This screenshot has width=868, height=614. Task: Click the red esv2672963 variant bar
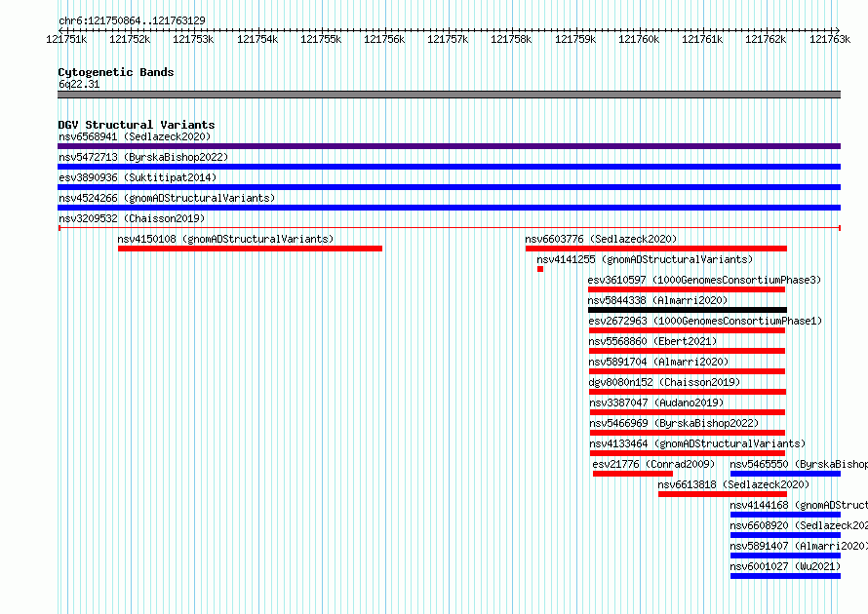[687, 330]
